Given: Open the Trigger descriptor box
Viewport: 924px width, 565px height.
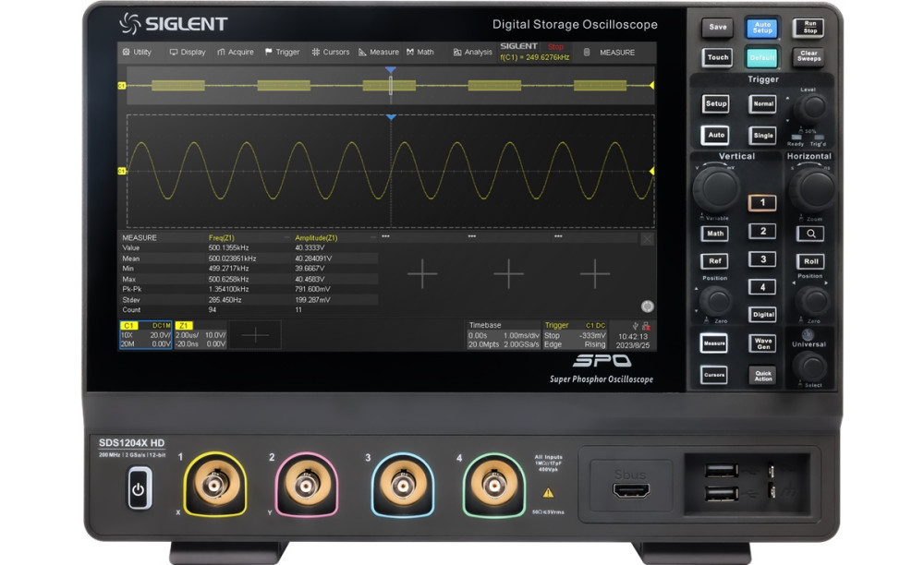Looking at the screenshot, I should pyautogui.click(x=575, y=335).
